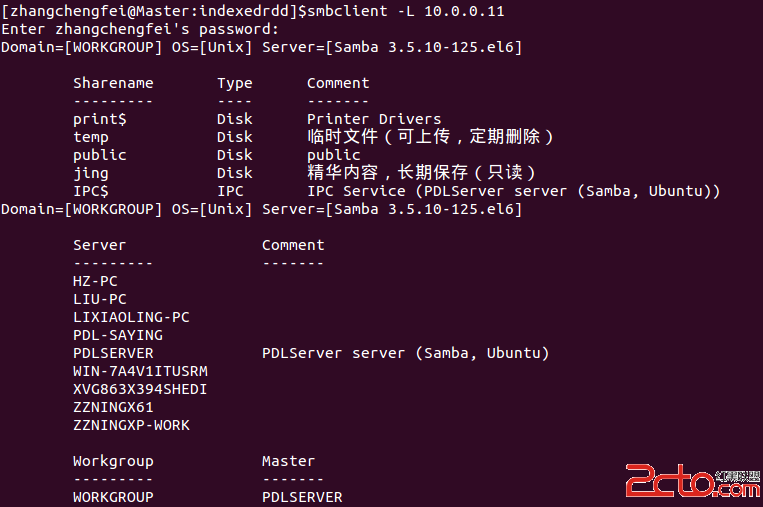Click the XVG863X394SHEDI server name

140,389
